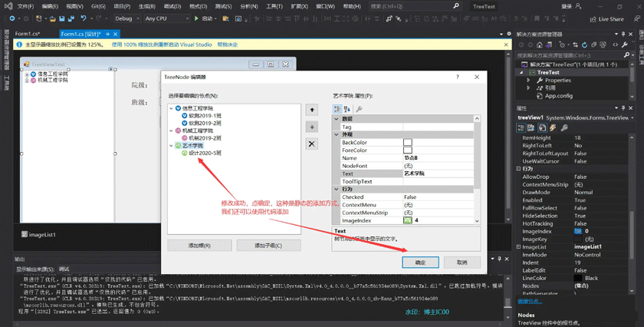Delete selected node with X button
644x327 pixels.
tap(312, 144)
